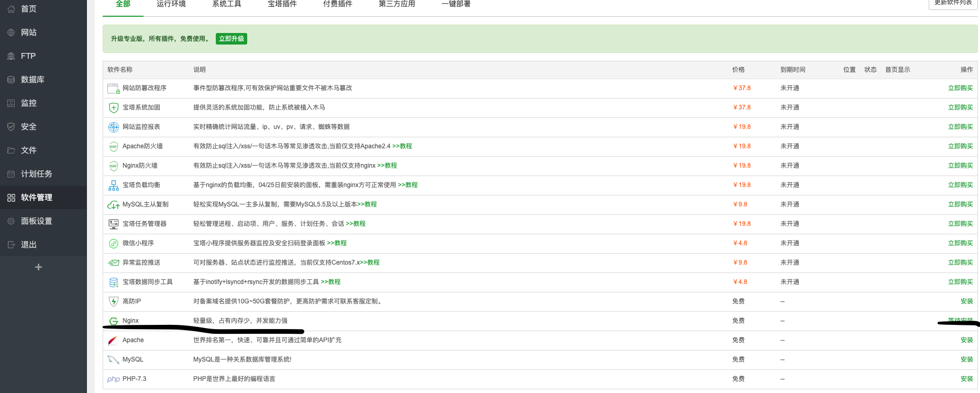Click the 立即升级 upgrade button
Image resolution: width=980 pixels, height=393 pixels.
point(232,39)
